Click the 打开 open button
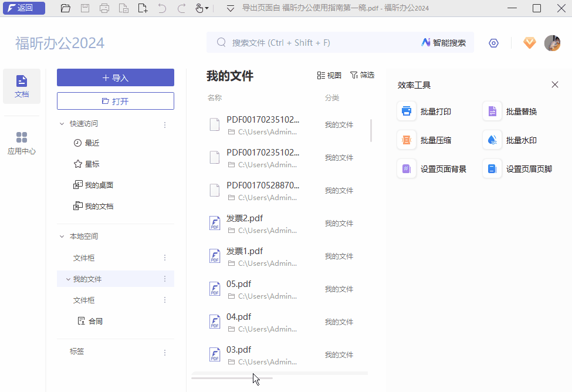Image resolution: width=572 pixels, height=392 pixels. [x=115, y=100]
